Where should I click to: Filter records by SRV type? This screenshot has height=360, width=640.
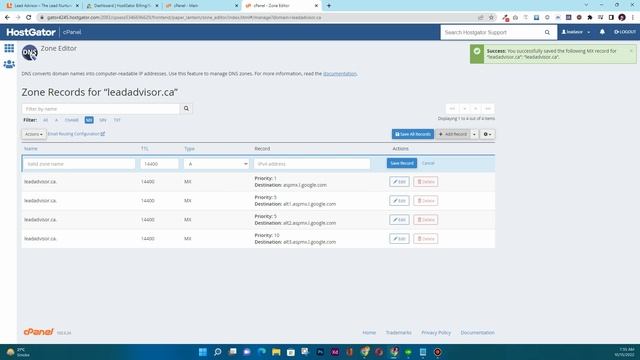[x=103, y=120]
